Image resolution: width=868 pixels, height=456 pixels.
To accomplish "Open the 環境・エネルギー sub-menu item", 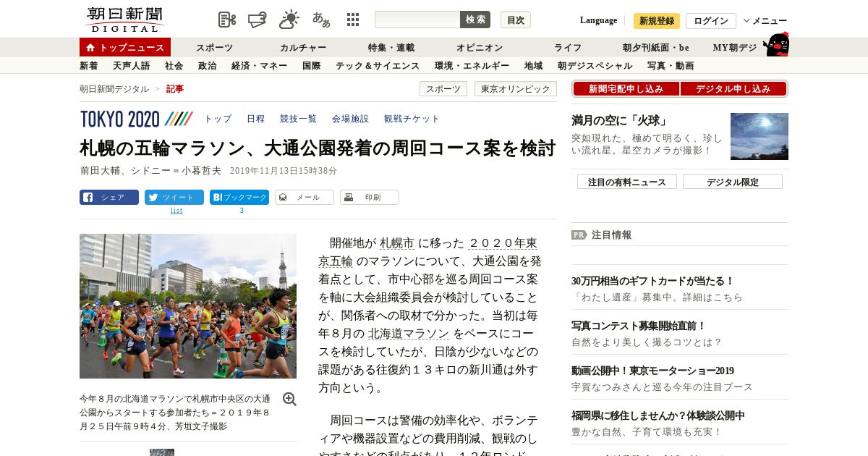I will coord(472,66).
